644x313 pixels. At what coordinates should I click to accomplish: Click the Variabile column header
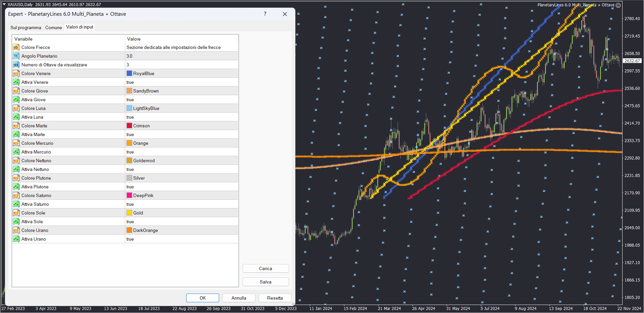click(68, 39)
